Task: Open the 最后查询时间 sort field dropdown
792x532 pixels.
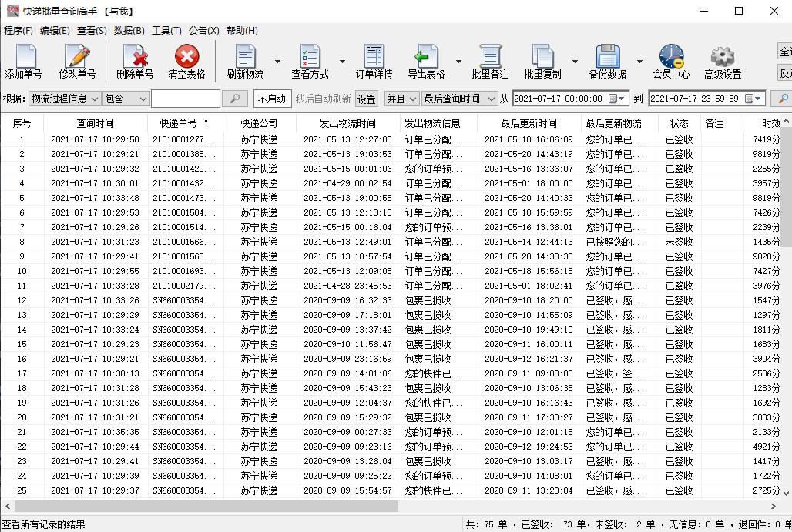Action: click(461, 99)
